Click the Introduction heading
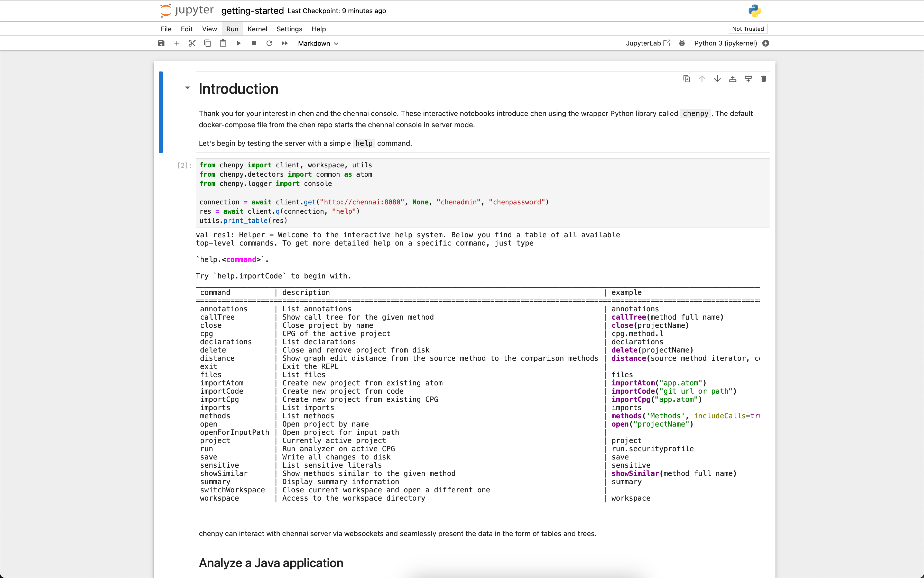 click(238, 89)
